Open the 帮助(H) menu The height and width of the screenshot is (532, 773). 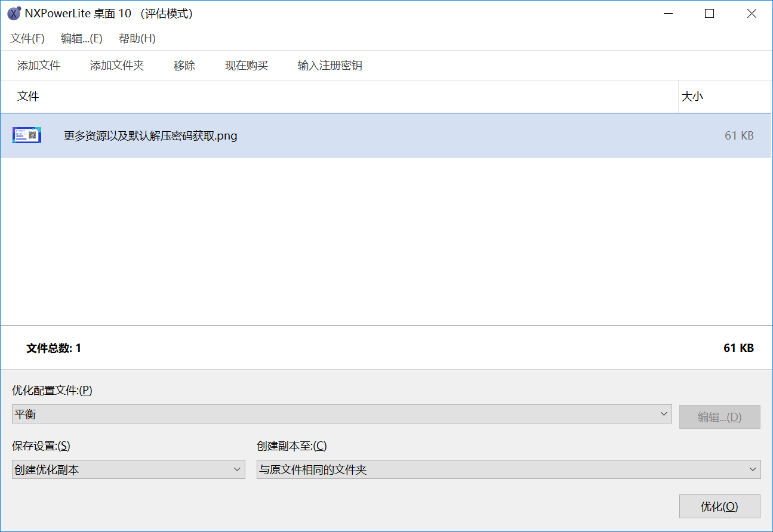pos(137,39)
